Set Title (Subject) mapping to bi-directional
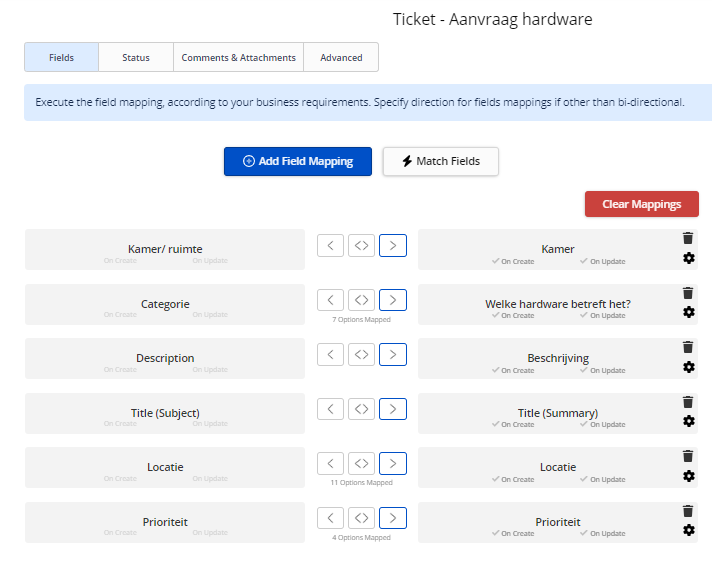This screenshot has height=566, width=712. click(361, 408)
